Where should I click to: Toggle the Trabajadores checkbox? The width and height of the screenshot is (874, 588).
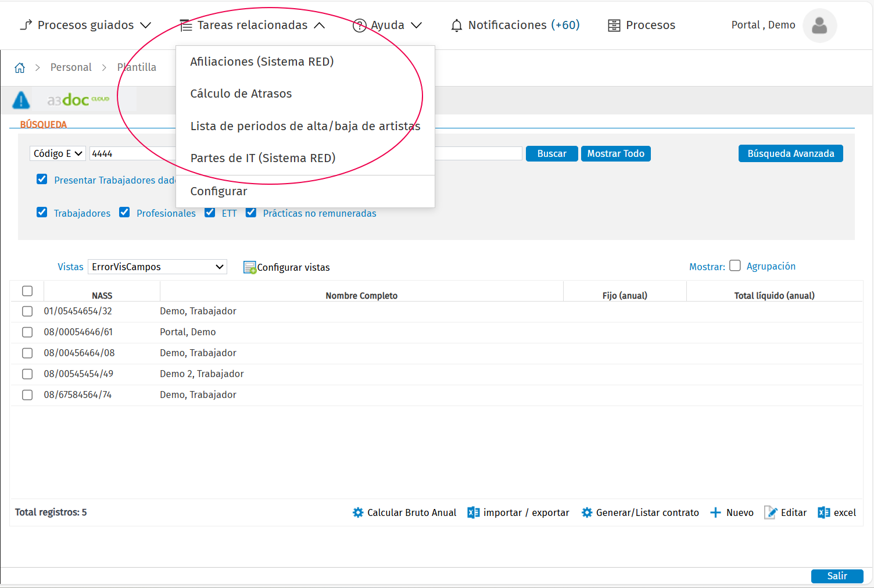pos(42,212)
